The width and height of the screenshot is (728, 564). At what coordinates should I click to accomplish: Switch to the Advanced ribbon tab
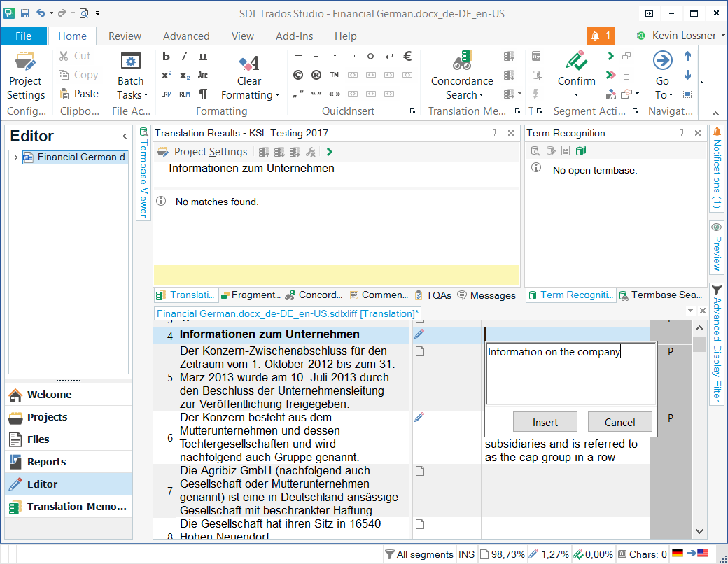186,36
